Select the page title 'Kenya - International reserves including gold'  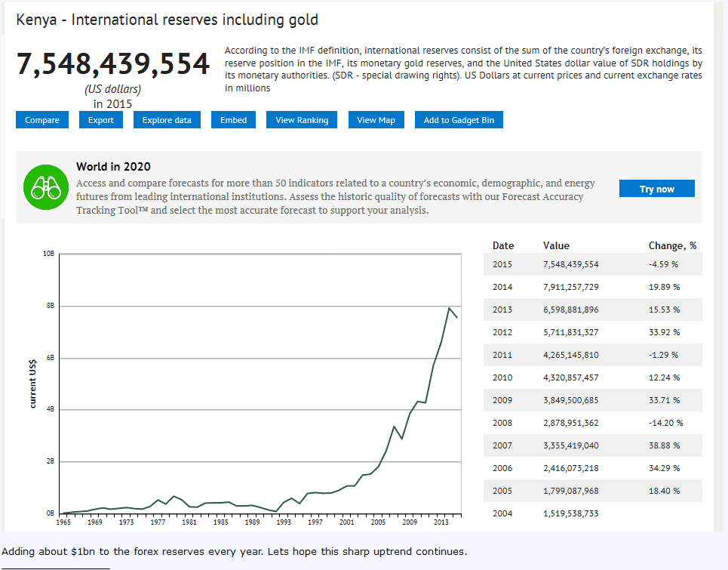tap(167, 20)
